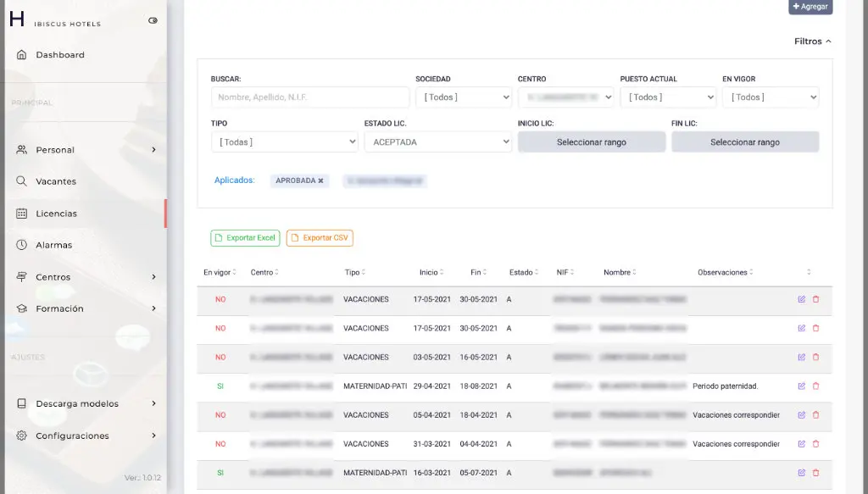Edit the 31-03-2021 vacaciones row

click(x=801, y=444)
